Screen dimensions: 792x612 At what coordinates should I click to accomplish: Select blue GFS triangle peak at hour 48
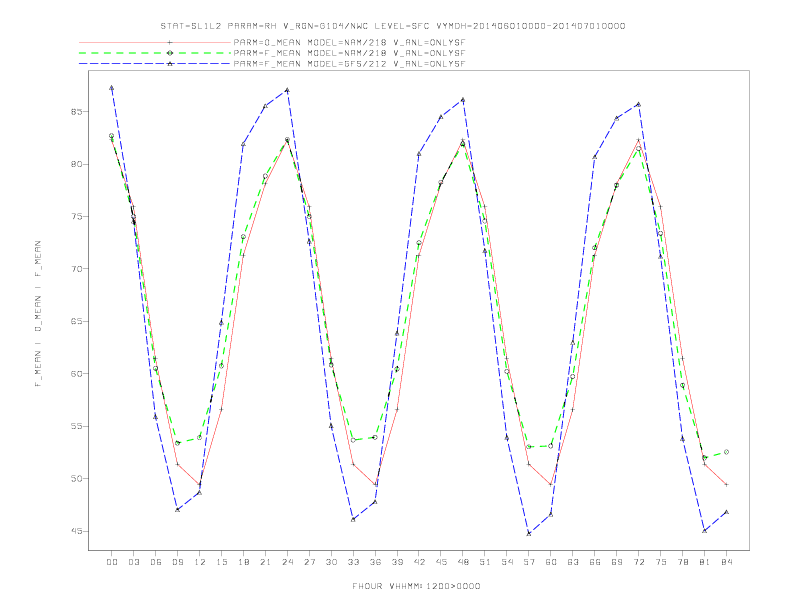463,99
